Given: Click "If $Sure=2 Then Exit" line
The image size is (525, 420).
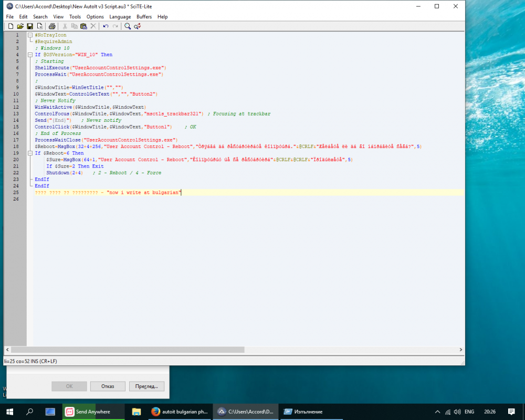Looking at the screenshot, I should tap(75, 166).
